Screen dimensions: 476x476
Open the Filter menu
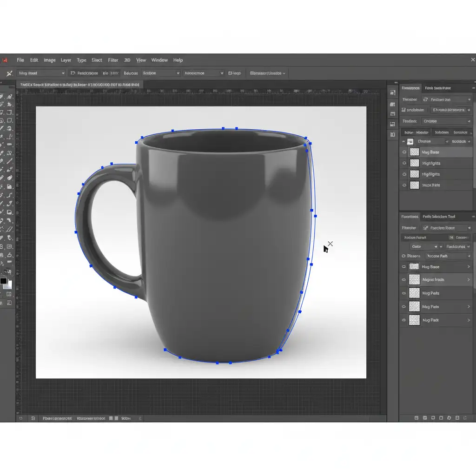[x=113, y=60]
